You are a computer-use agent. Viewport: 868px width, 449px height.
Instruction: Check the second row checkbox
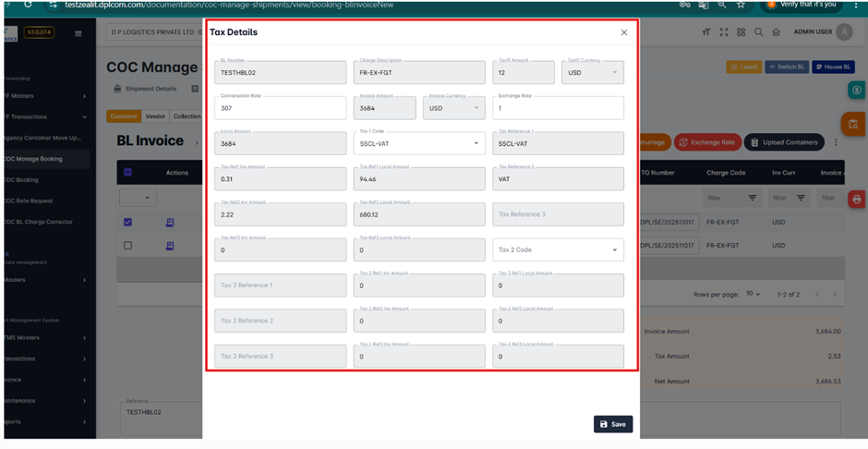[127, 246]
